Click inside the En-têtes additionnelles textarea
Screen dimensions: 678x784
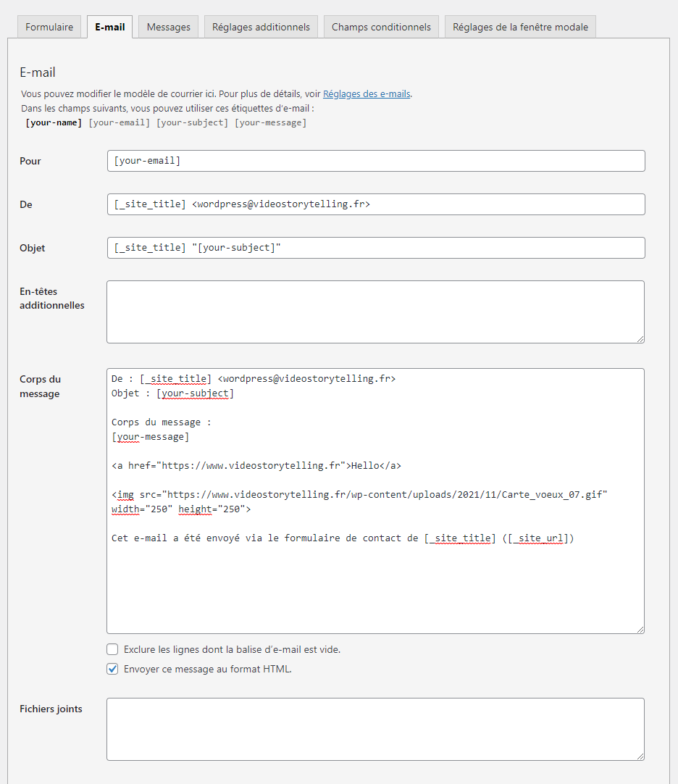pyautogui.click(x=375, y=312)
